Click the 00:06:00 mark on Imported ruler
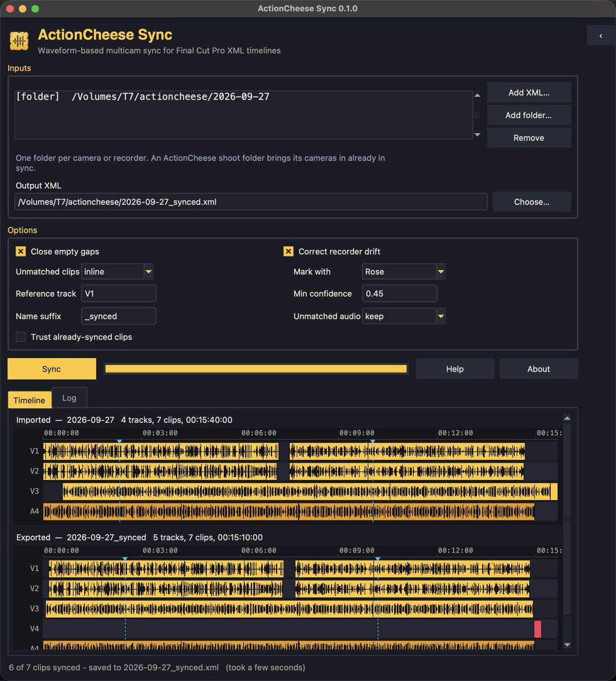The height and width of the screenshot is (681, 616). (259, 433)
